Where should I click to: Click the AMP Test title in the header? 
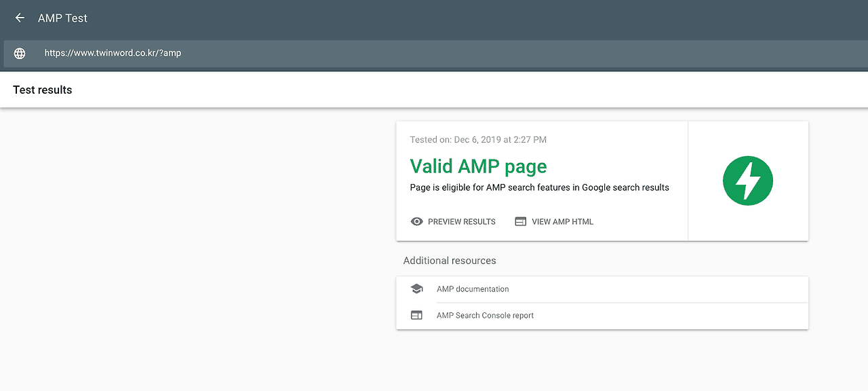[x=62, y=18]
